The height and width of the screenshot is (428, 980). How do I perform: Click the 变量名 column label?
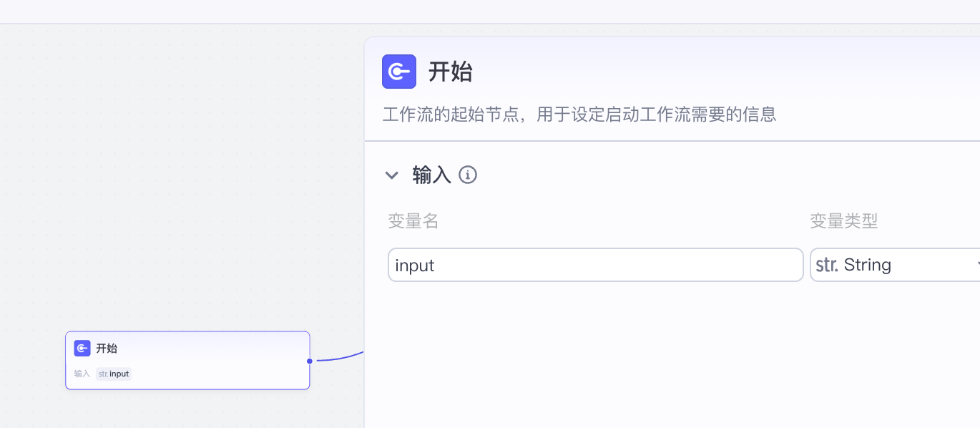413,221
